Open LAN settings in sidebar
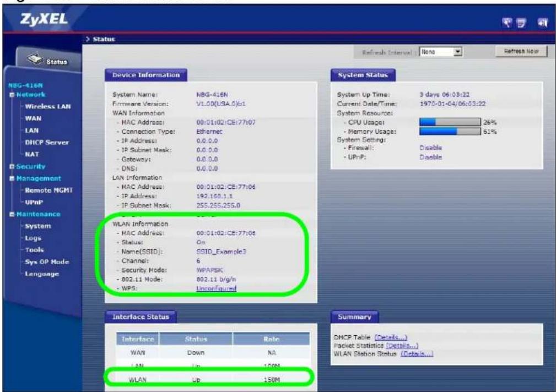 [x=31, y=130]
